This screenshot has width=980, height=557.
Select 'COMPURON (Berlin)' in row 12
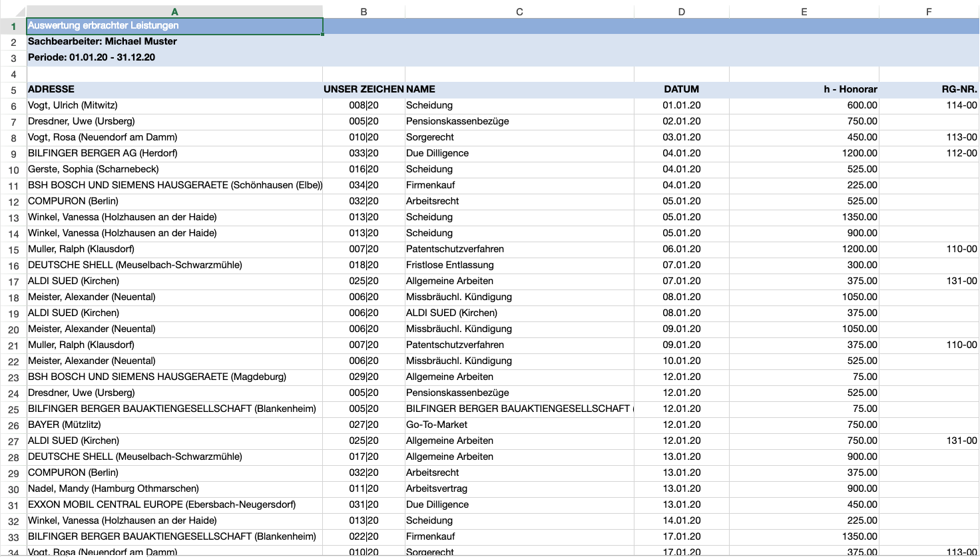click(x=174, y=202)
